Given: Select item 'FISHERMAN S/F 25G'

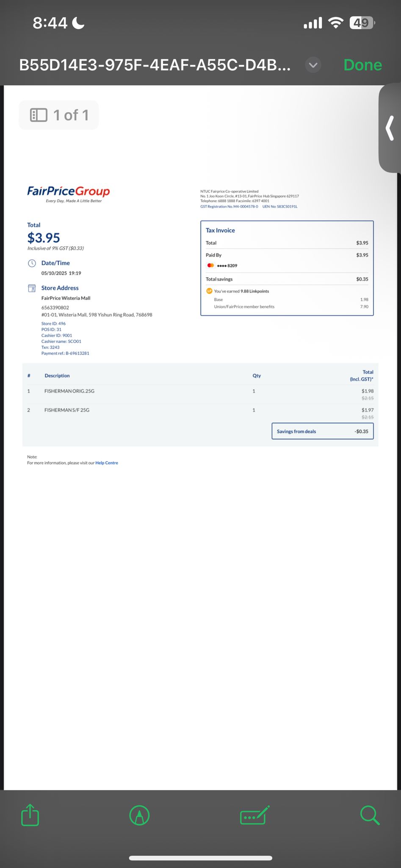Looking at the screenshot, I should (67, 410).
